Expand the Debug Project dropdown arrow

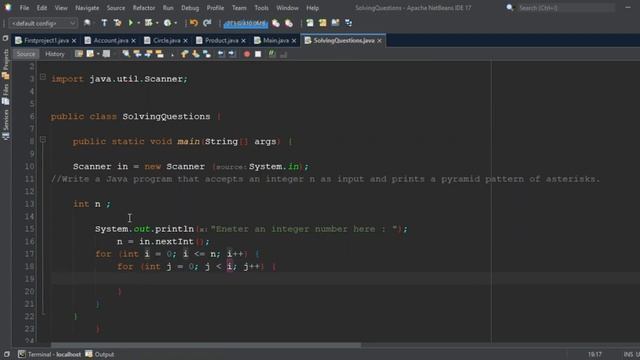click(157, 23)
